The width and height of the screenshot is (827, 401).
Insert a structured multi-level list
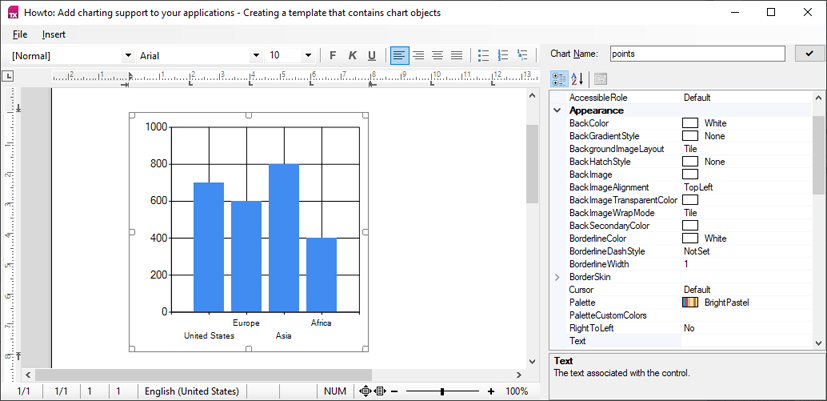(522, 55)
